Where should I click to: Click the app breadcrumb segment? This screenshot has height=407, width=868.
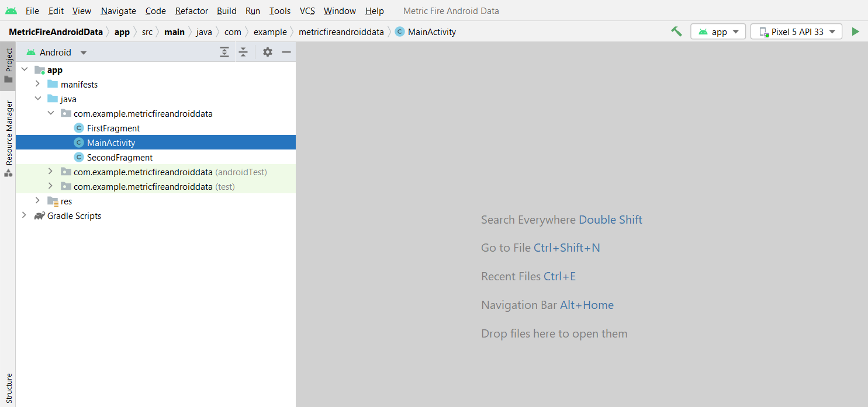[x=122, y=32]
